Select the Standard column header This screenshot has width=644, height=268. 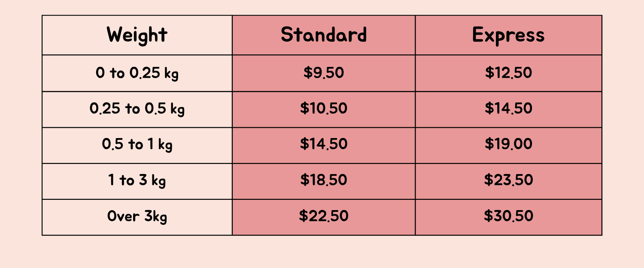pos(324,35)
